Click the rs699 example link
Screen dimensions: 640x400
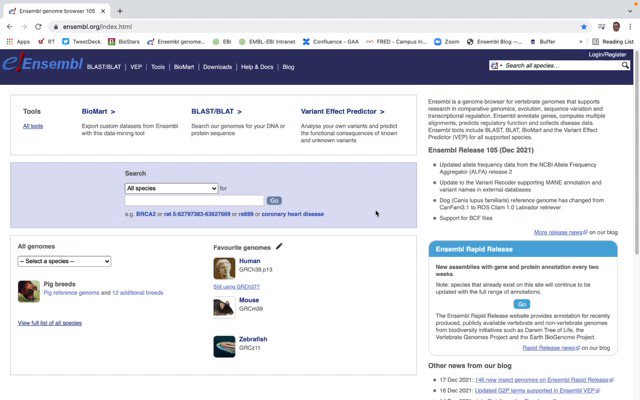[x=246, y=214]
